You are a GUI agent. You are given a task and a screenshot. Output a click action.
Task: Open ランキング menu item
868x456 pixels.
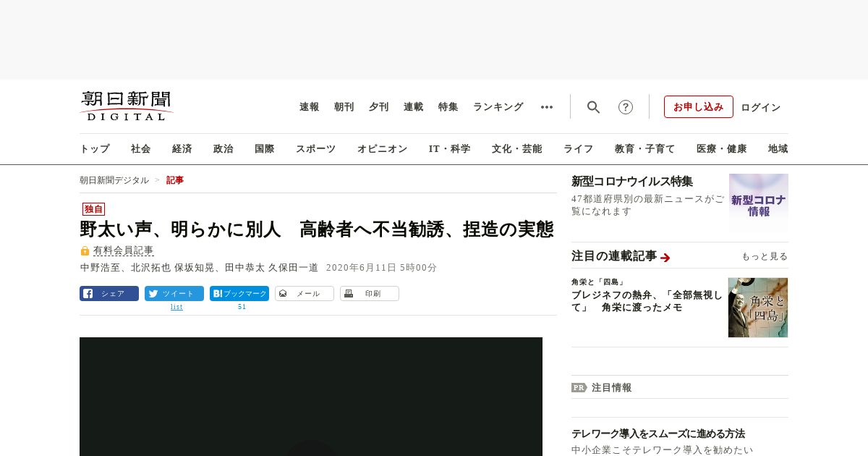498,107
